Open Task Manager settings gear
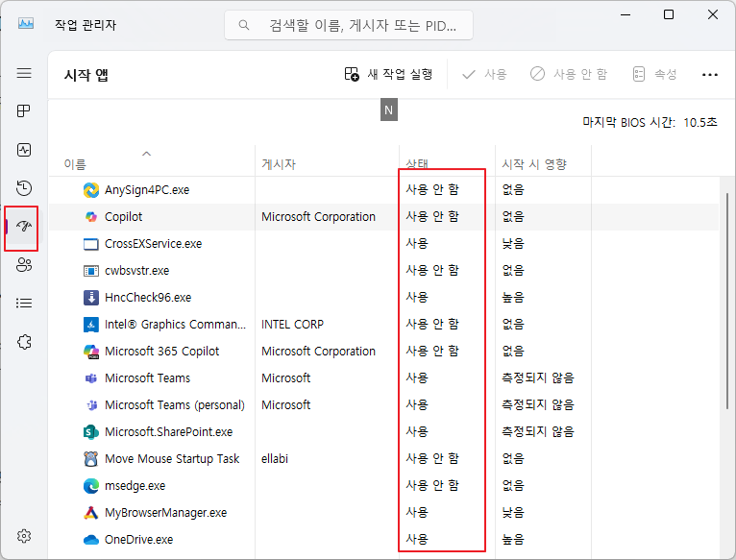The width and height of the screenshot is (736, 560). coord(24,536)
